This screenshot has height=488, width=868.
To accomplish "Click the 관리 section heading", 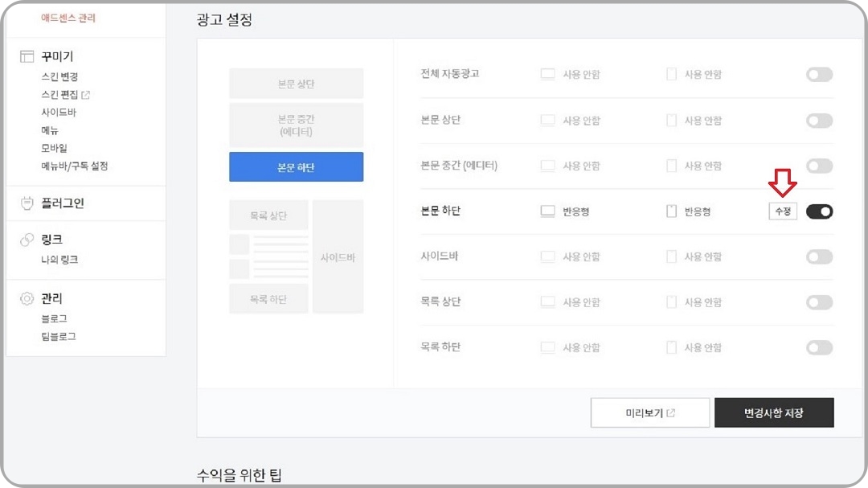I will pyautogui.click(x=51, y=298).
